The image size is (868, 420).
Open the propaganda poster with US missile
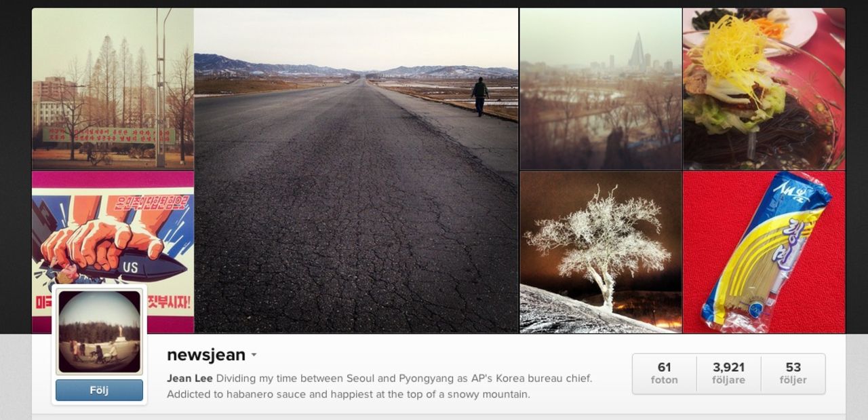point(113,252)
